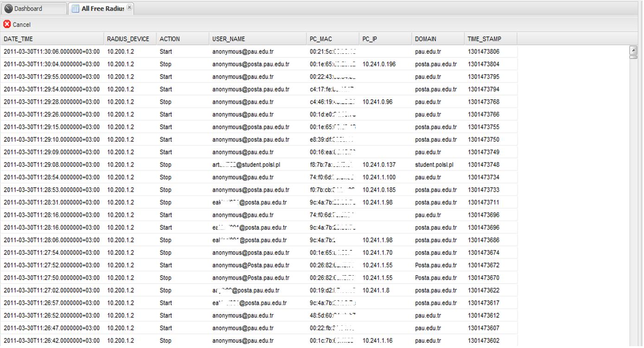
Task: Select MAC cell starting with 48:5d:60
Action: click(333, 315)
